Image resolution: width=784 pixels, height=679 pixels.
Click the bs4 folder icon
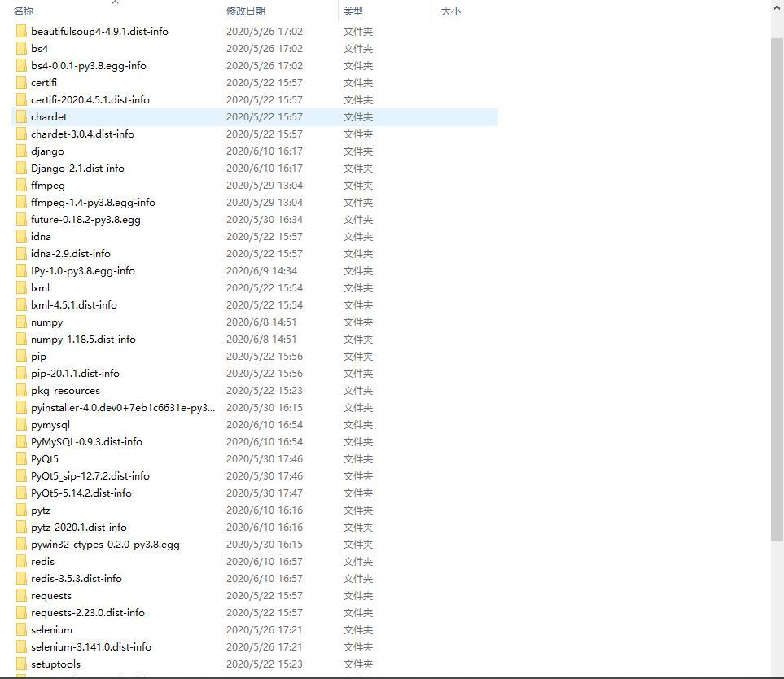point(21,49)
